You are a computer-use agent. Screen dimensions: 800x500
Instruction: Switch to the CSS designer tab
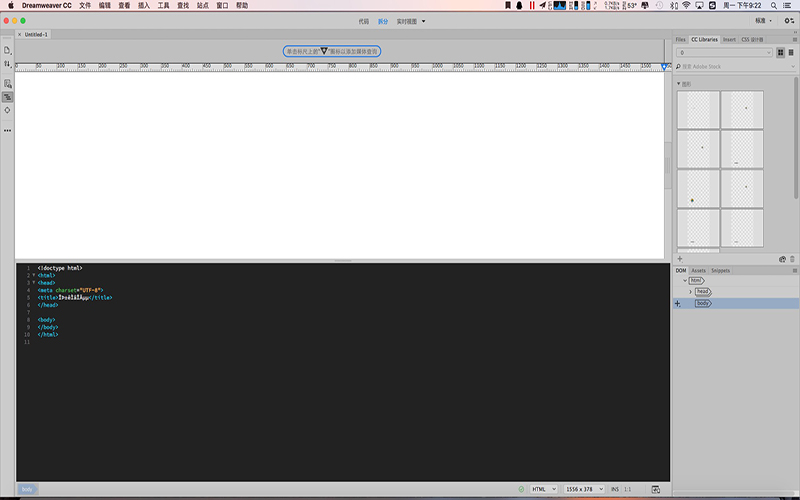point(752,39)
